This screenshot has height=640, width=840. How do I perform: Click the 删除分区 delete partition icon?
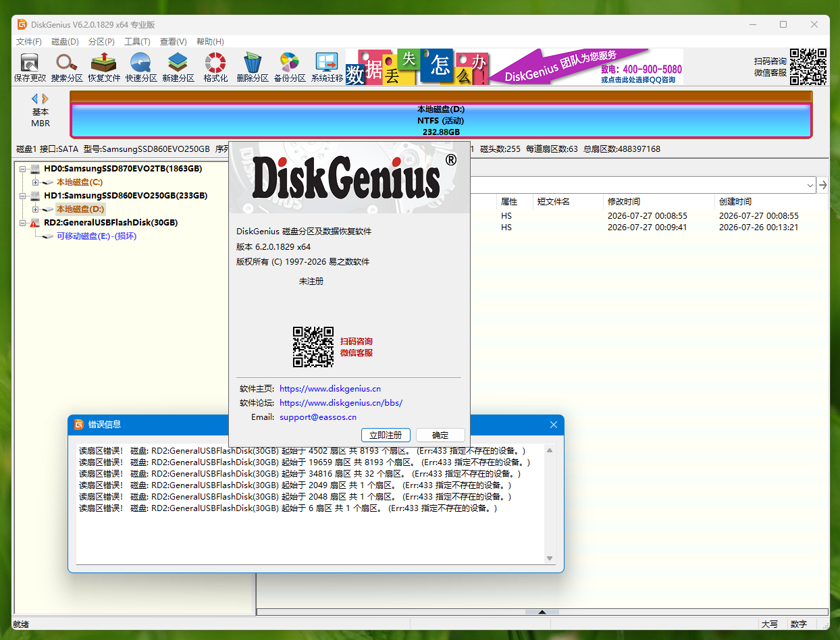pos(253,68)
